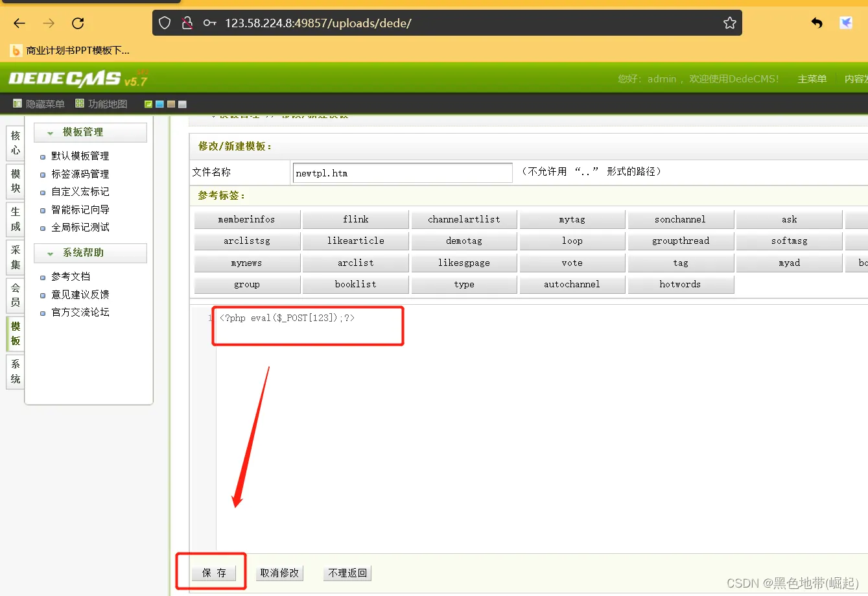Click the 不理返回 button
Screen dimensions: 868x596
(x=347, y=573)
